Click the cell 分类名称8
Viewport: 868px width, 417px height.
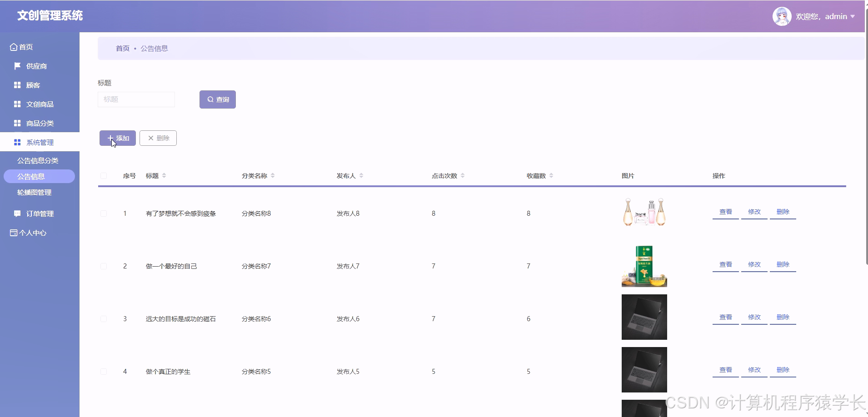pyautogui.click(x=256, y=213)
